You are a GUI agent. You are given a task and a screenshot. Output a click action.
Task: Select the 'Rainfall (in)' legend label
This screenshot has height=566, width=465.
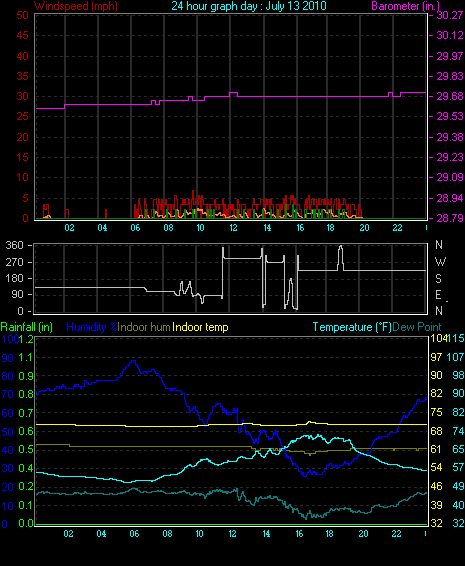tap(27, 327)
